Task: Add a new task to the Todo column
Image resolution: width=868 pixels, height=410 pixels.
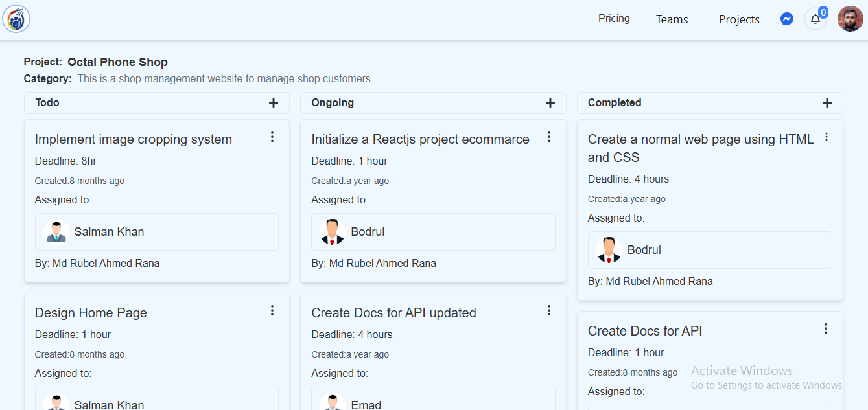Action: (x=274, y=103)
